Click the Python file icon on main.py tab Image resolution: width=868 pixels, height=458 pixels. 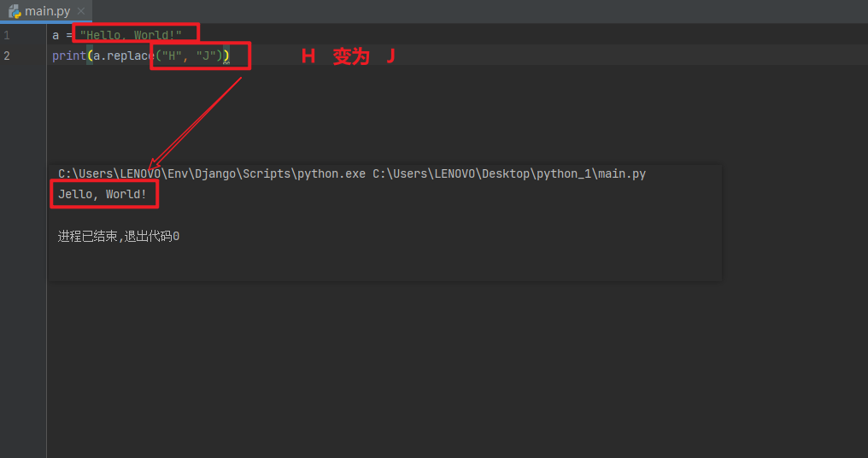click(15, 11)
